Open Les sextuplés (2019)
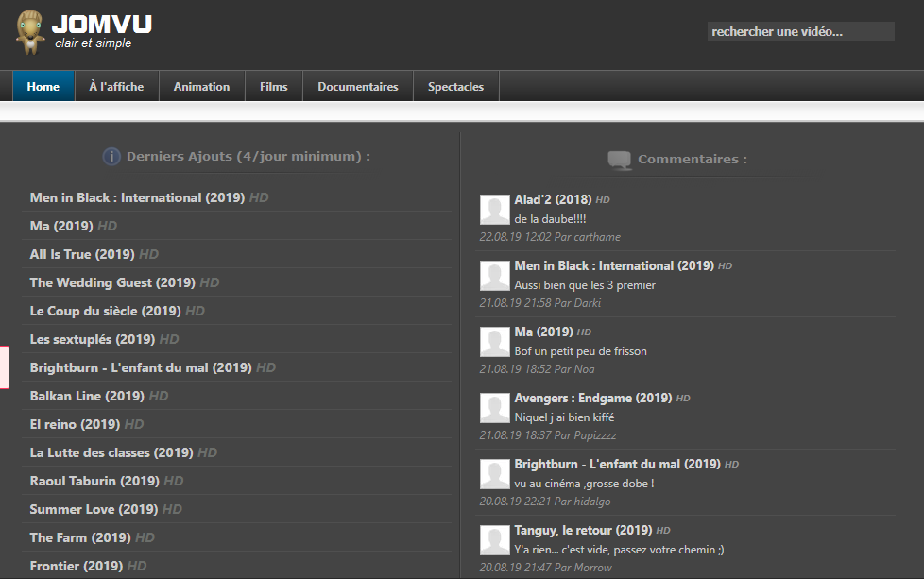This screenshot has width=924, height=579. coord(93,339)
